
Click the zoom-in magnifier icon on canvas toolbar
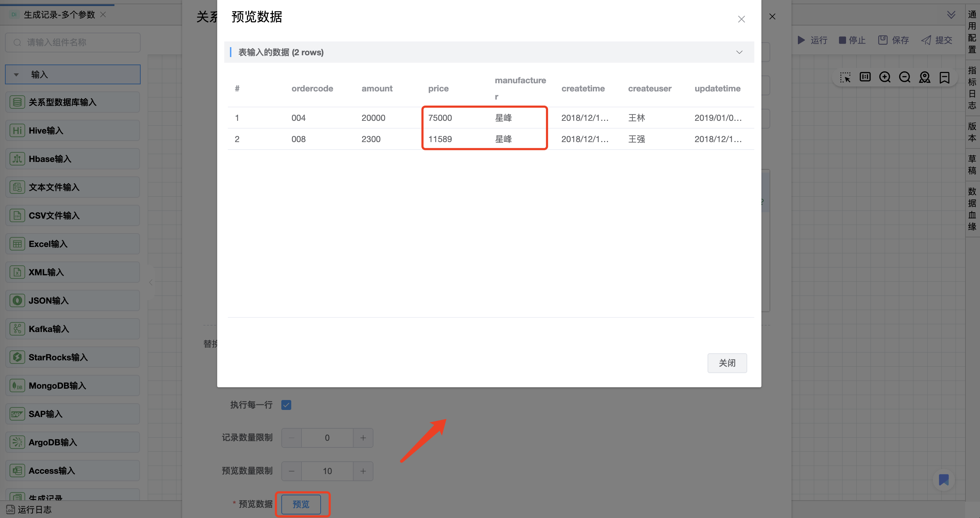tap(884, 77)
